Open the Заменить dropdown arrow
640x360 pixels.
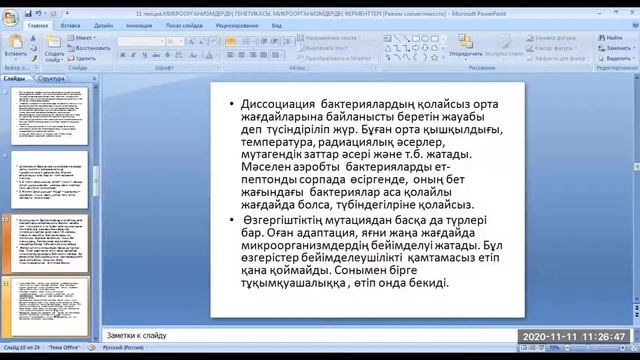tap(633, 48)
